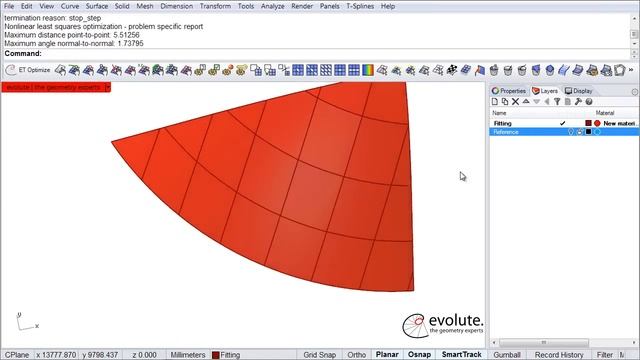The height and width of the screenshot is (360, 640).
Task: Click the z 0.000 coordinate readout
Action: click(144, 355)
